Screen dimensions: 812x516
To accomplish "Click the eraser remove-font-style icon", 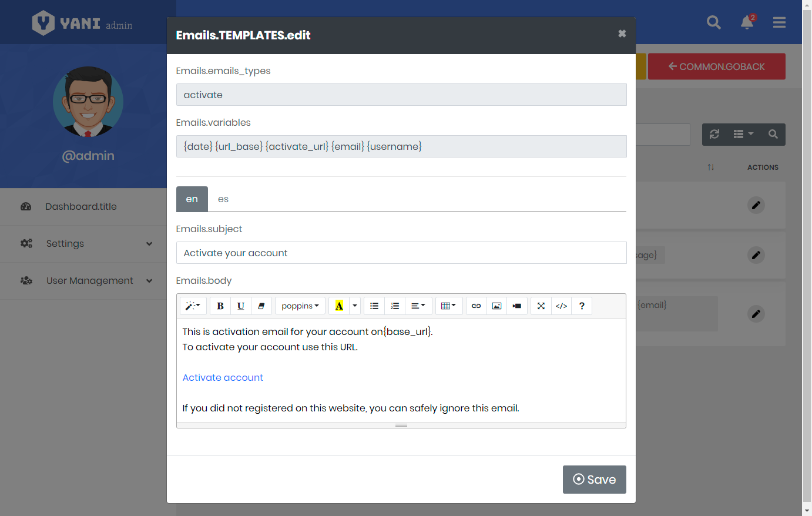I will (x=261, y=306).
